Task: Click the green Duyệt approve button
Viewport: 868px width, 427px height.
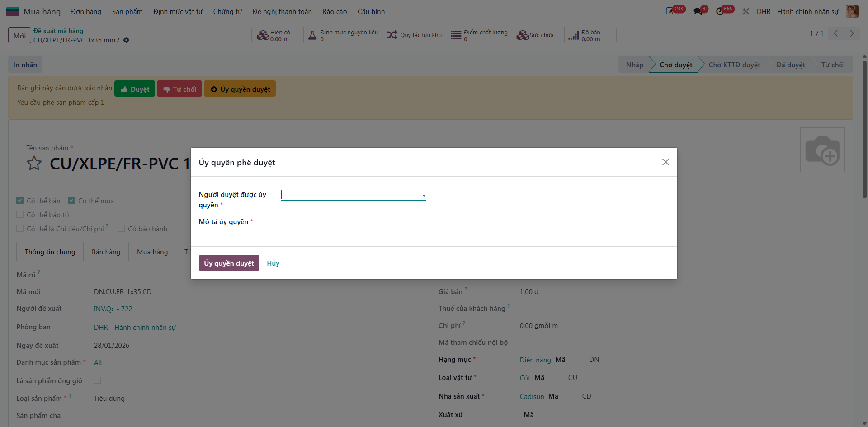Action: [135, 89]
